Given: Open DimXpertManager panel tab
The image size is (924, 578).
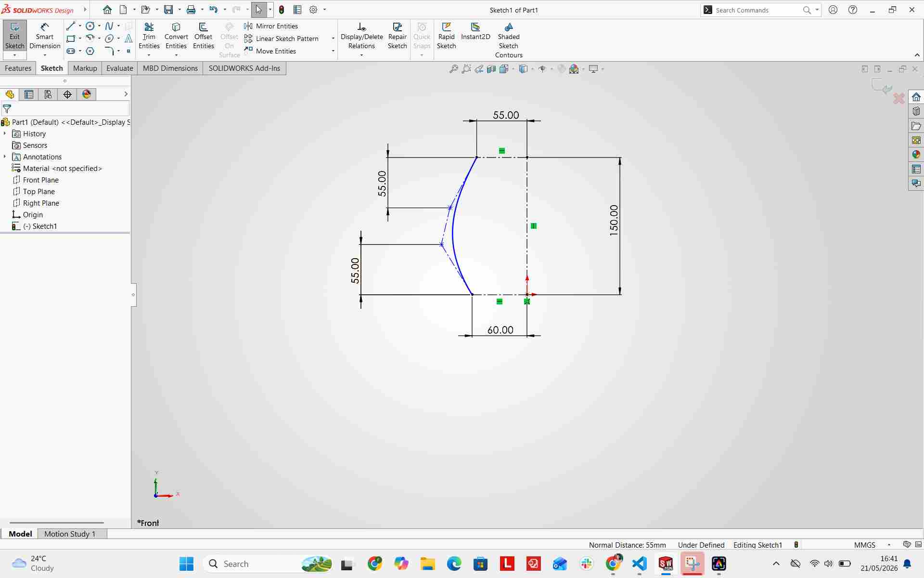Looking at the screenshot, I should tap(67, 94).
